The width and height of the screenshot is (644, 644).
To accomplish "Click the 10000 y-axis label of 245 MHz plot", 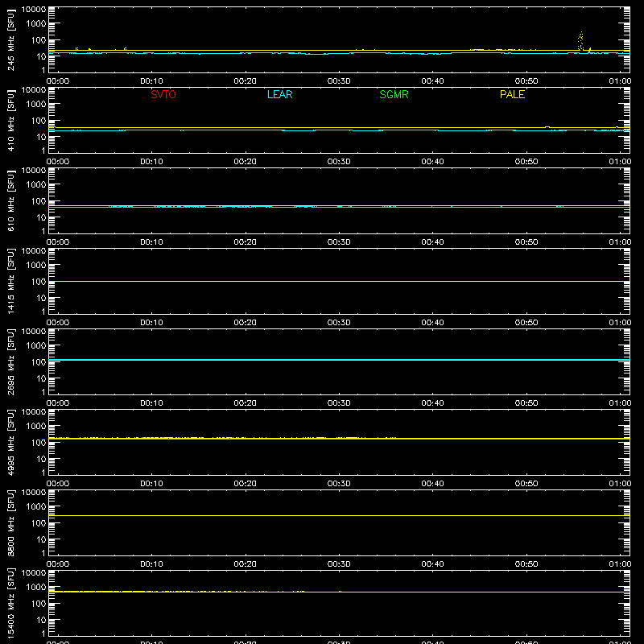I will [34, 10].
